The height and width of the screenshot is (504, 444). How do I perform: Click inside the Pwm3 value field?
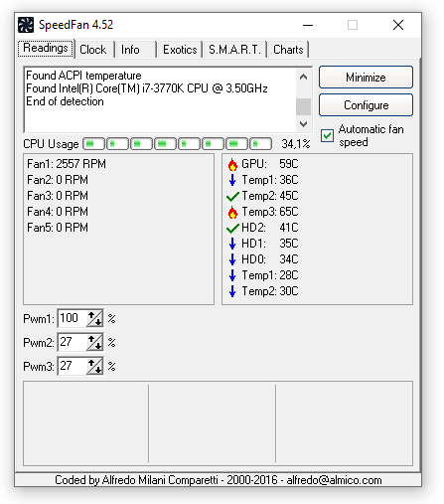pos(73,366)
